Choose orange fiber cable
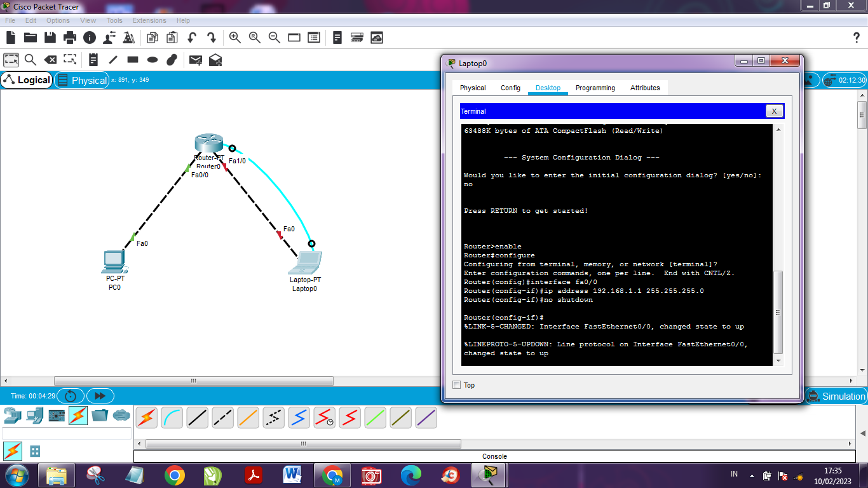 pos(248,417)
